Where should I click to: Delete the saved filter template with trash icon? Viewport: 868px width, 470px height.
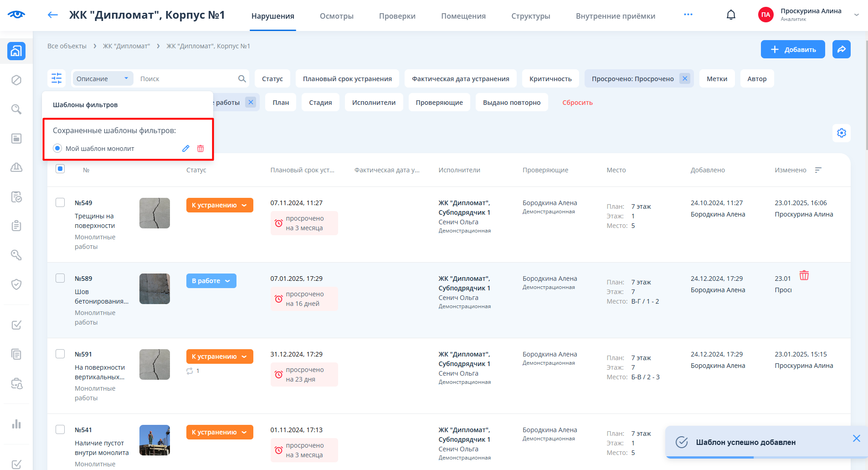(x=200, y=149)
